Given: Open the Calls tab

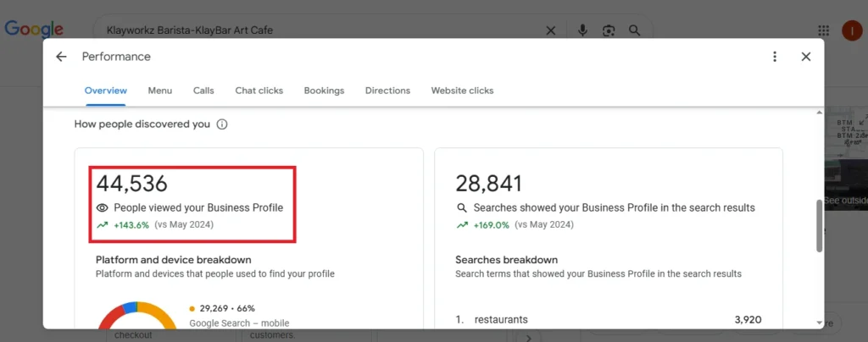Looking at the screenshot, I should click(203, 91).
